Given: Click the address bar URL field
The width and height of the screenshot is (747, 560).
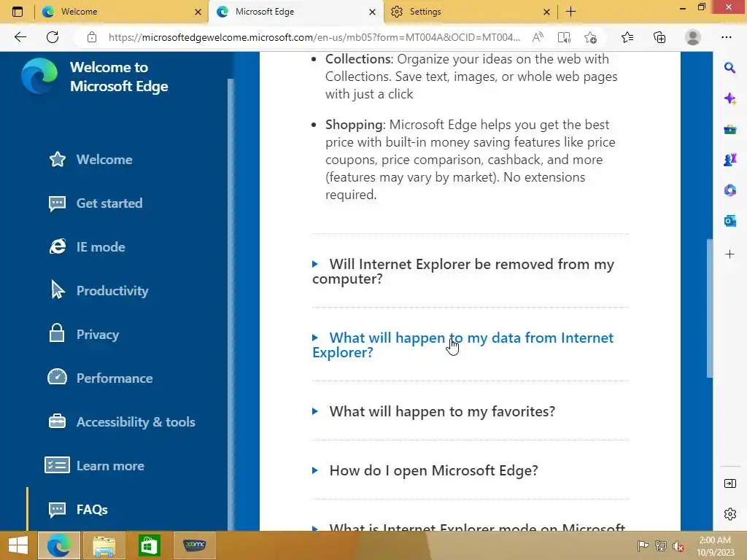Looking at the screenshot, I should [314, 37].
